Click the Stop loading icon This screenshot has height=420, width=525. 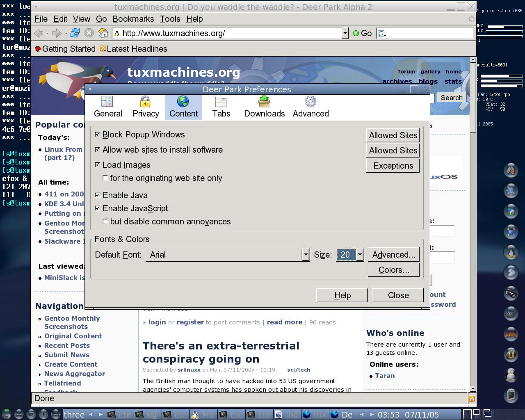pos(89,33)
